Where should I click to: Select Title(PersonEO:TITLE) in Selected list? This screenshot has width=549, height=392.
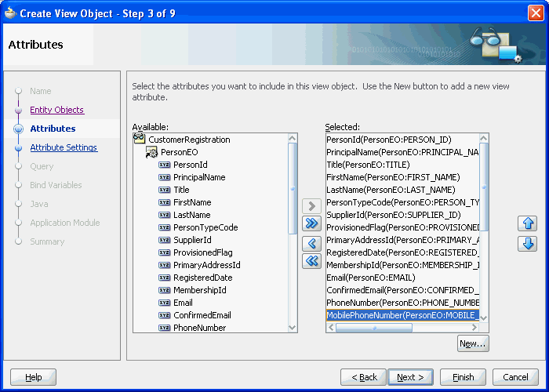[x=402, y=165]
